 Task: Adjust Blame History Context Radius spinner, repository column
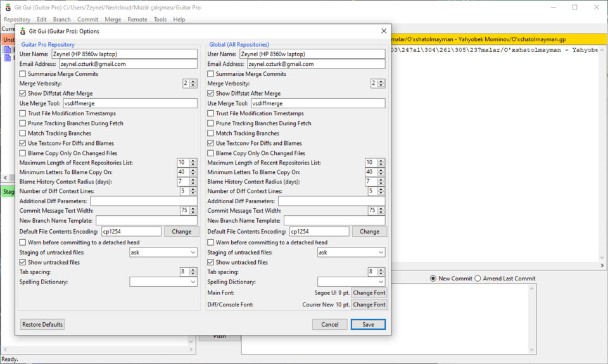[187, 182]
